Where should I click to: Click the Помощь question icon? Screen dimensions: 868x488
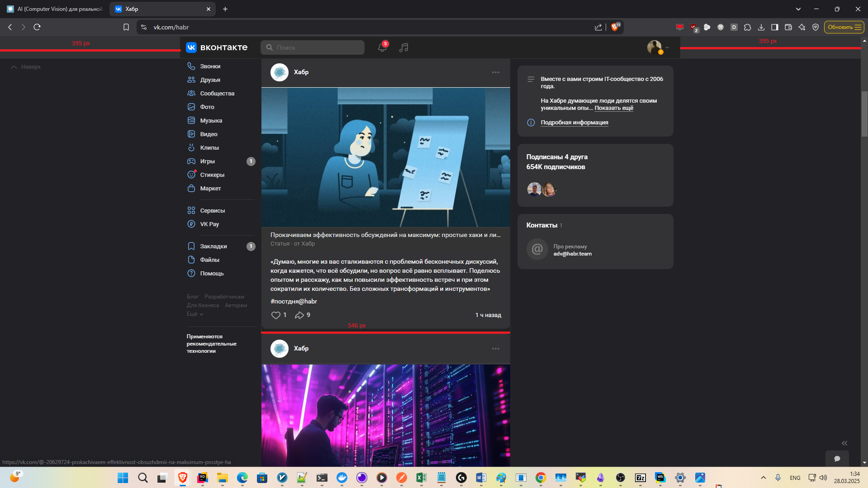pyautogui.click(x=191, y=273)
